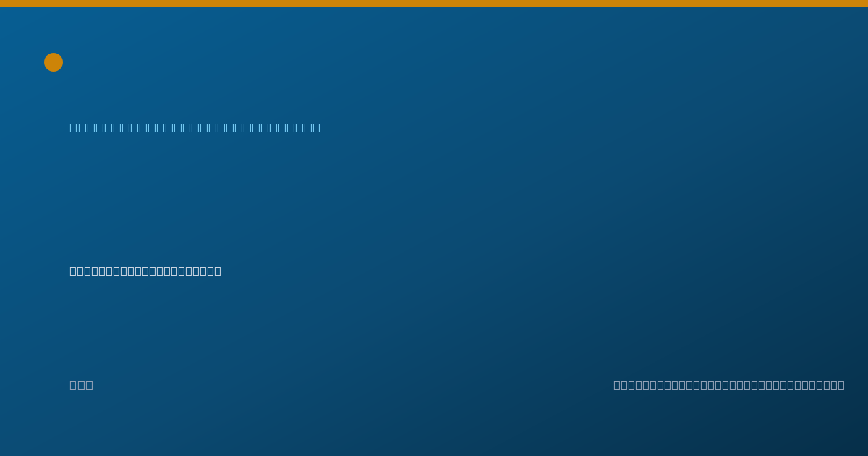Click the thin horizontal divider line

[x=434, y=345]
